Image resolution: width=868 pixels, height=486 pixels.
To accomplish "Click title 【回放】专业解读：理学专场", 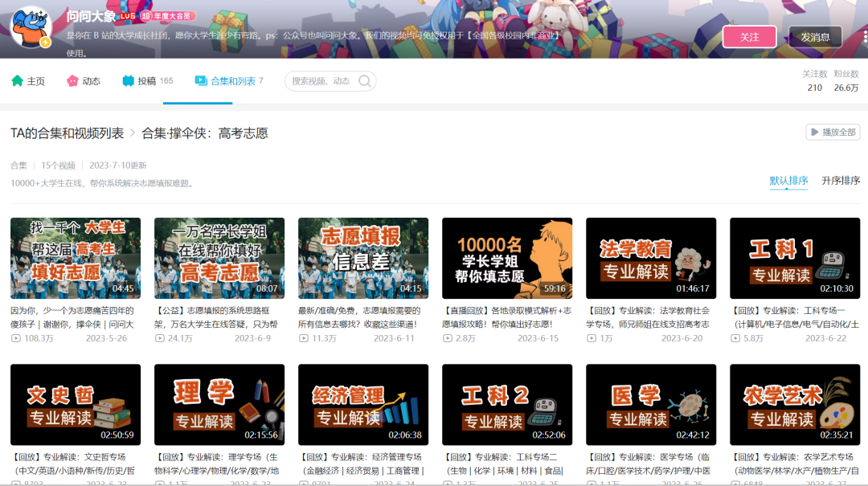I will click(216, 464).
